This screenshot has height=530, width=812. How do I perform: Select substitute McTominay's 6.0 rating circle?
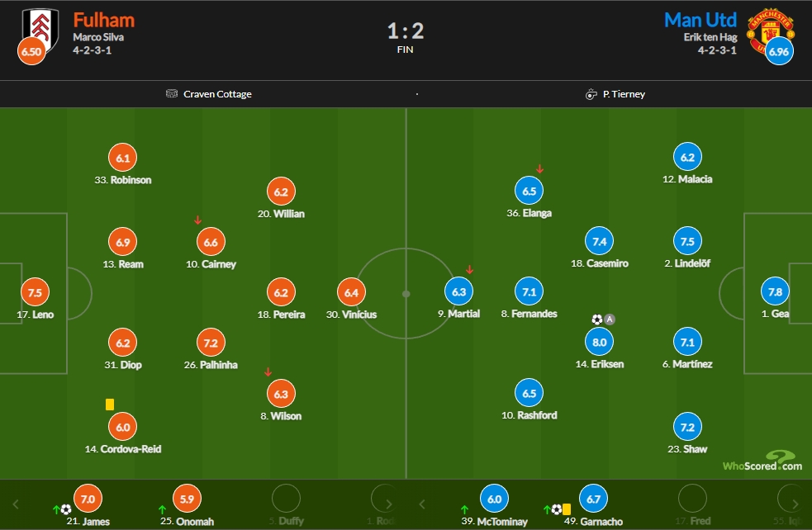[494, 499]
